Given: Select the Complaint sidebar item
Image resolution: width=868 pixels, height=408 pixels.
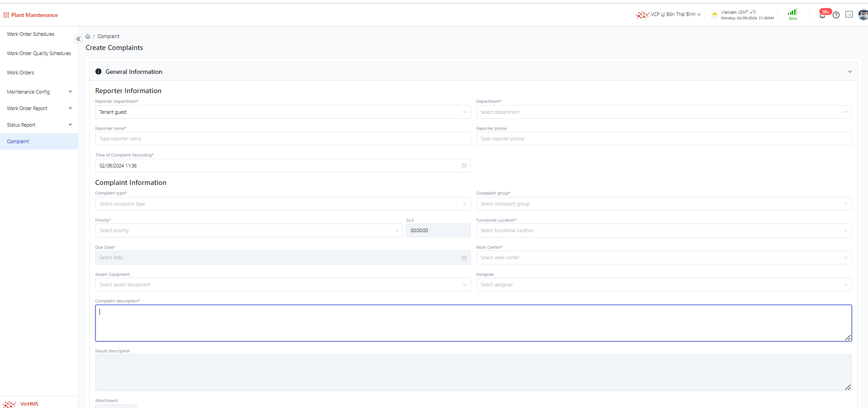Looking at the screenshot, I should pyautogui.click(x=39, y=141).
